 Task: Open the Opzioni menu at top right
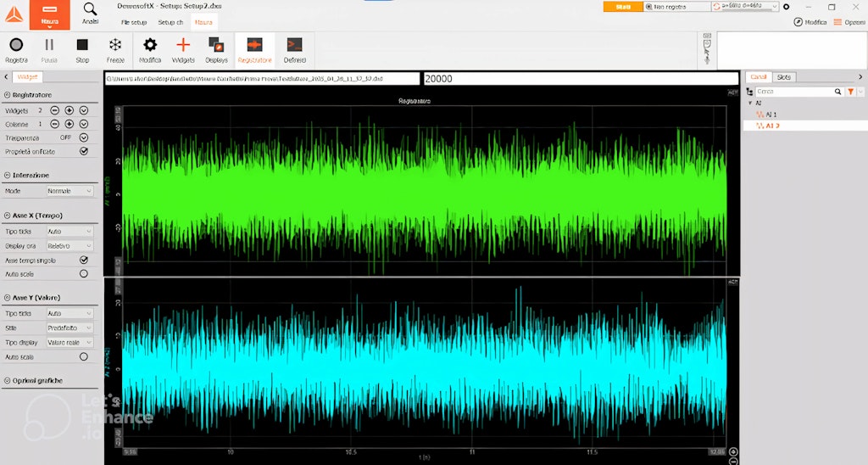(x=849, y=22)
